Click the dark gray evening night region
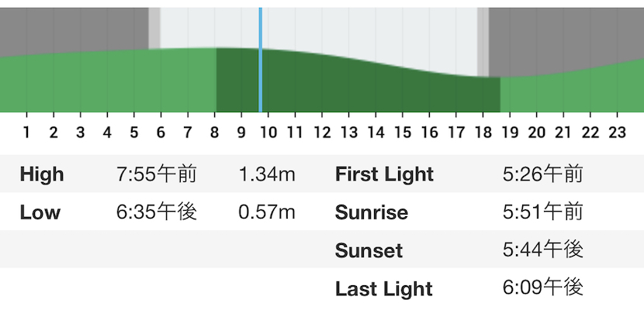This screenshot has height=317, width=644. click(566, 37)
